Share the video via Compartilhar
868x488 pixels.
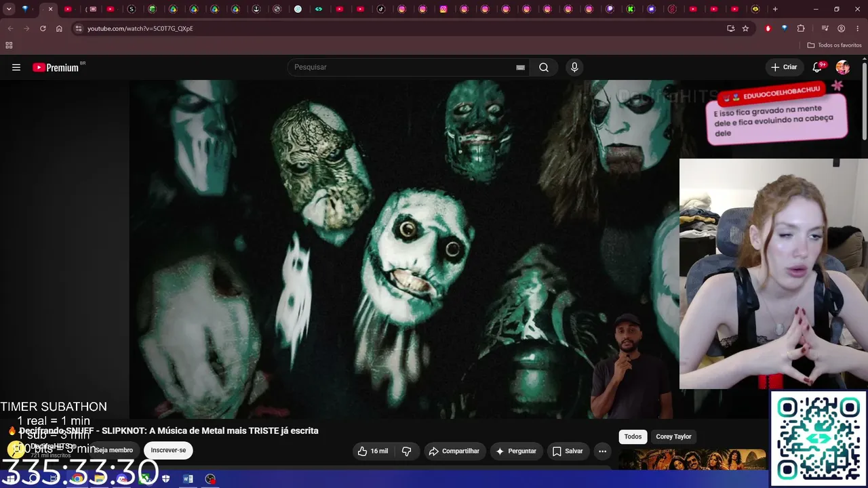tap(454, 451)
